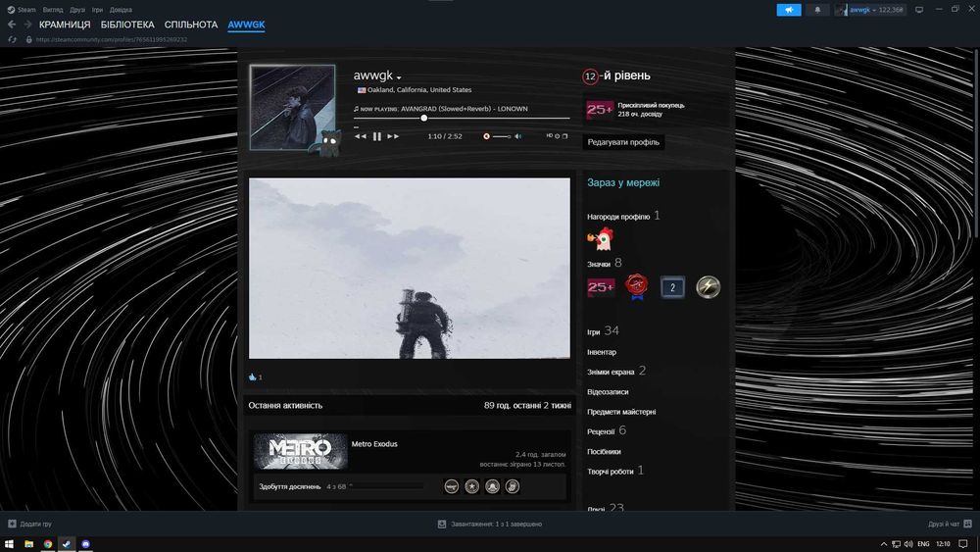Image resolution: width=980 pixels, height=552 pixels.
Task: Open Творчі роботи 1 link
Action: coord(615,471)
